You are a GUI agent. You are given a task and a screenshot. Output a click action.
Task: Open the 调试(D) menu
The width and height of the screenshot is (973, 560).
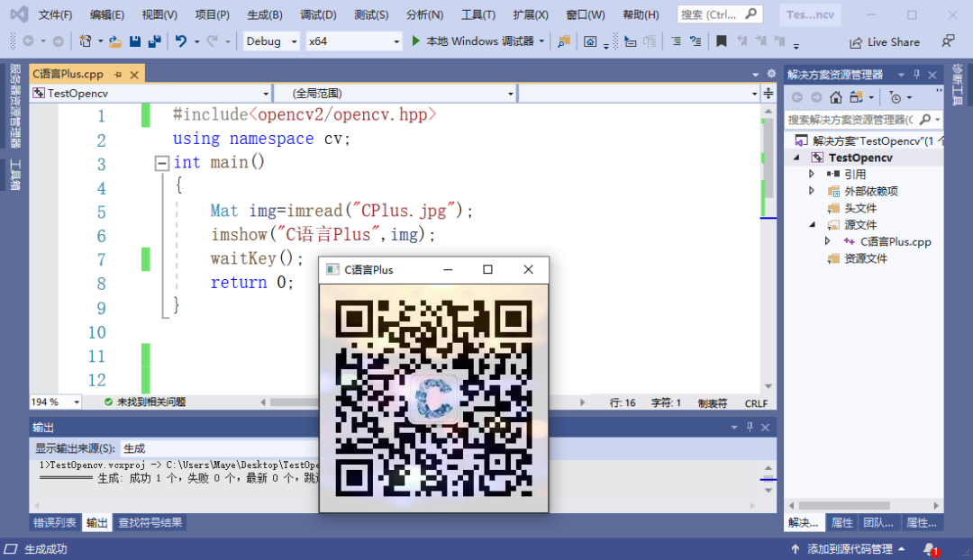pyautogui.click(x=318, y=14)
